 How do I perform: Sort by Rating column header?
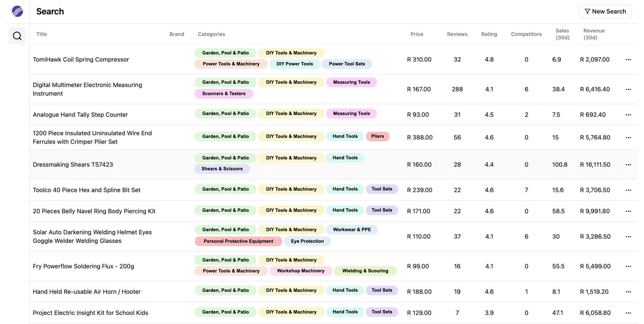[x=489, y=34]
